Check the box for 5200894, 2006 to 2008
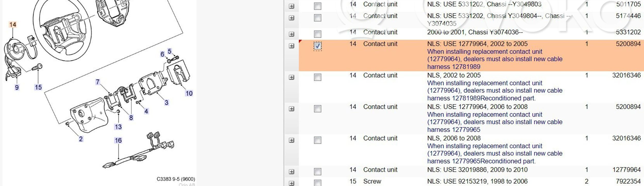644x186 pixels. tap(317, 109)
